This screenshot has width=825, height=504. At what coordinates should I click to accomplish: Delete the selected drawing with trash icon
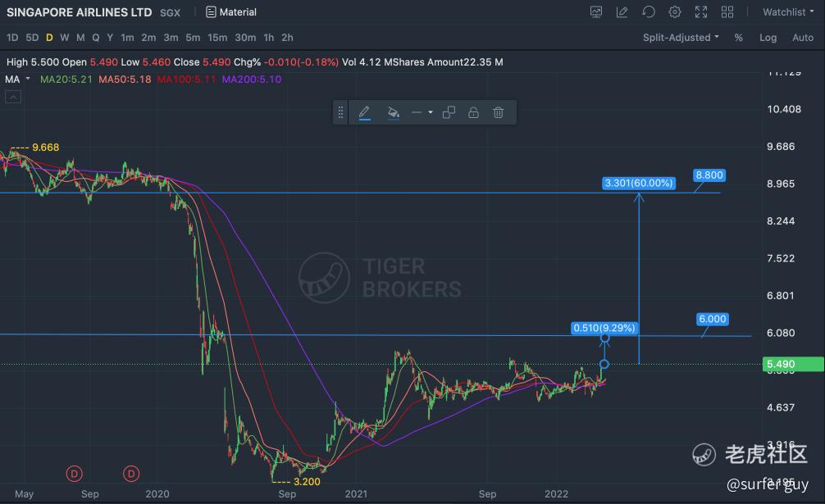point(499,112)
